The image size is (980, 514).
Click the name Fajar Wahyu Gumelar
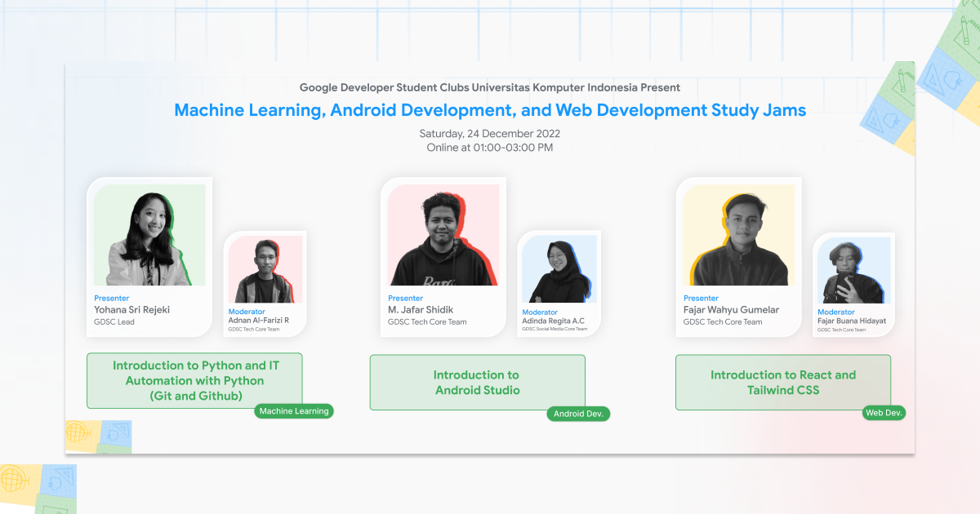(x=731, y=310)
